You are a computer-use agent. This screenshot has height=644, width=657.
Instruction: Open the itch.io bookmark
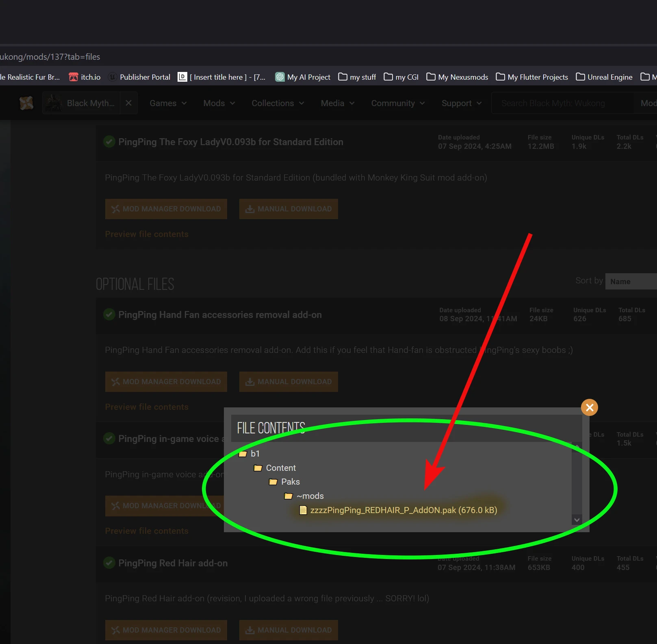85,77
